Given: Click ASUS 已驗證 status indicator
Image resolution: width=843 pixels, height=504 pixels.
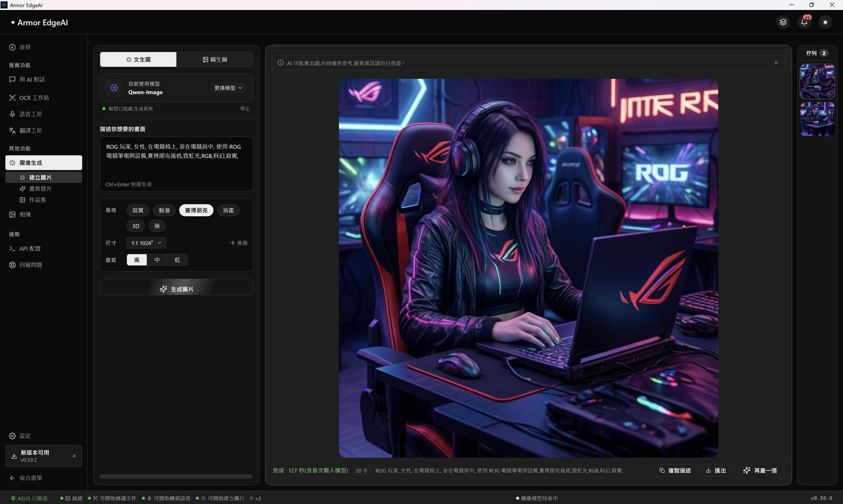Looking at the screenshot, I should 29,498.
